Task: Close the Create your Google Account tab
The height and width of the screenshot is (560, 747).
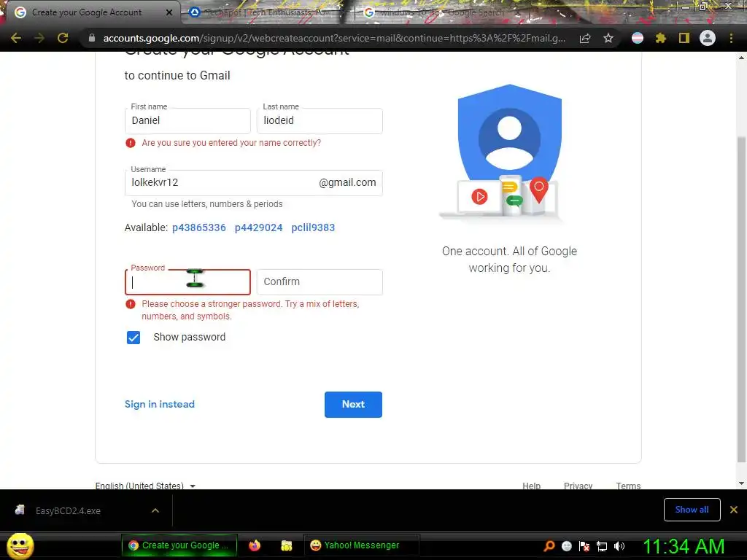Action: 169,12
